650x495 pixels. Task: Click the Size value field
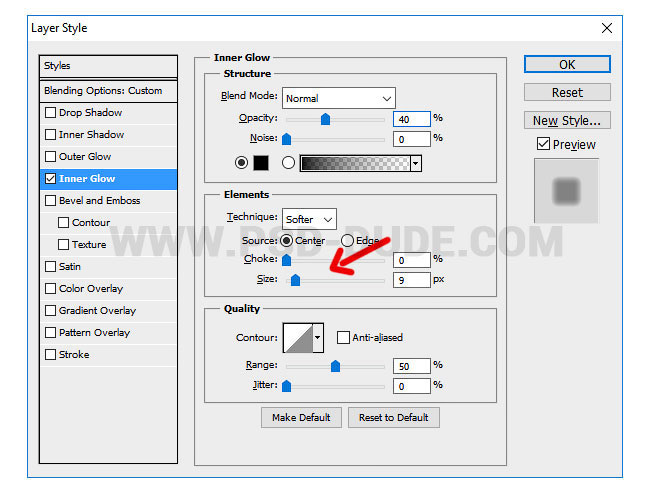point(412,280)
